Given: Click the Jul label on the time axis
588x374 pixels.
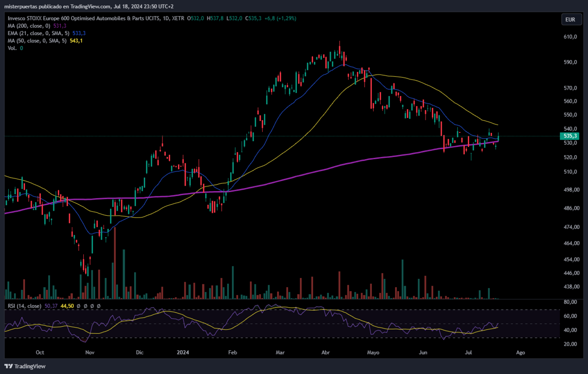Looking at the screenshot, I should coord(469,353).
